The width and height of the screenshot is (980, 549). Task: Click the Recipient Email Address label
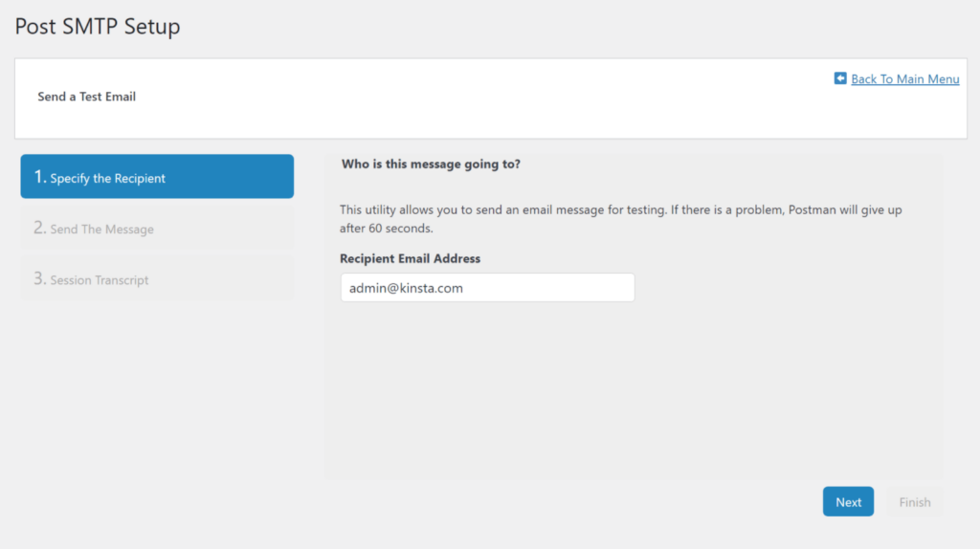410,258
